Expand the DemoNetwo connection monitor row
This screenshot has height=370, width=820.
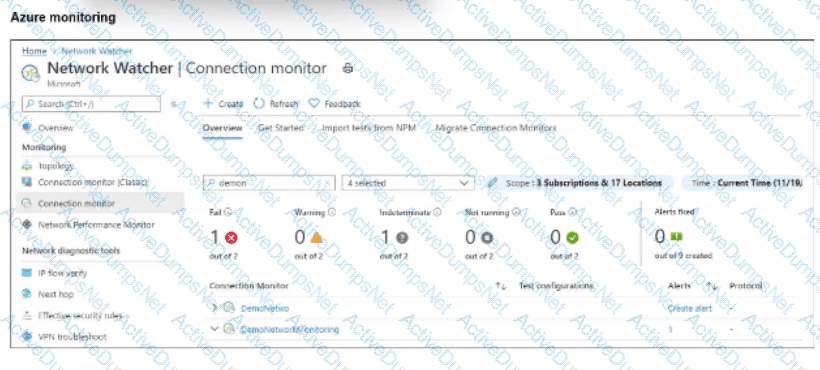(x=214, y=308)
